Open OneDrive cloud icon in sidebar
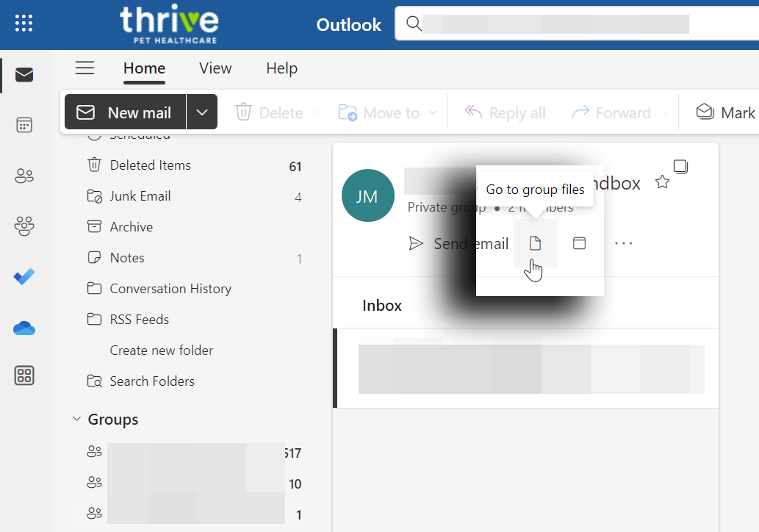The width and height of the screenshot is (759, 532). coord(24,328)
